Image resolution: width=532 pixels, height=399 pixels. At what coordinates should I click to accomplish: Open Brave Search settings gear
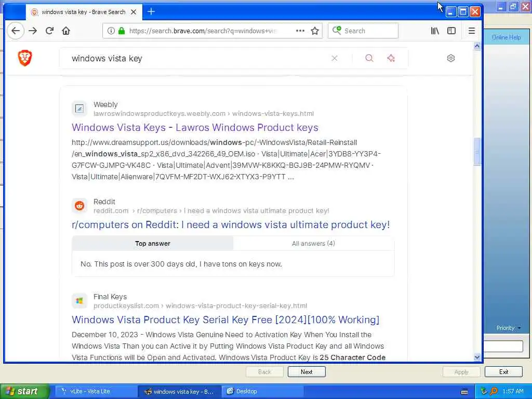click(x=450, y=58)
